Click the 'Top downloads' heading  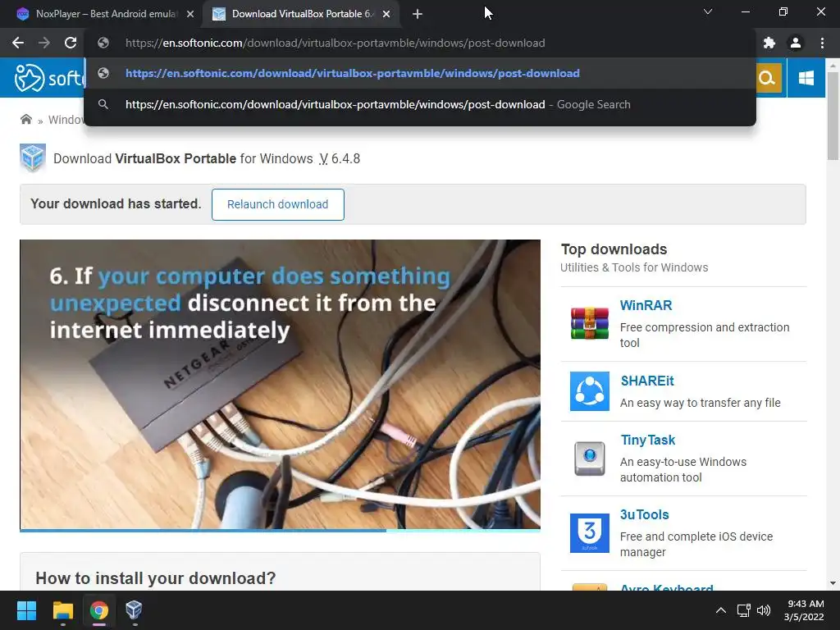pos(614,249)
